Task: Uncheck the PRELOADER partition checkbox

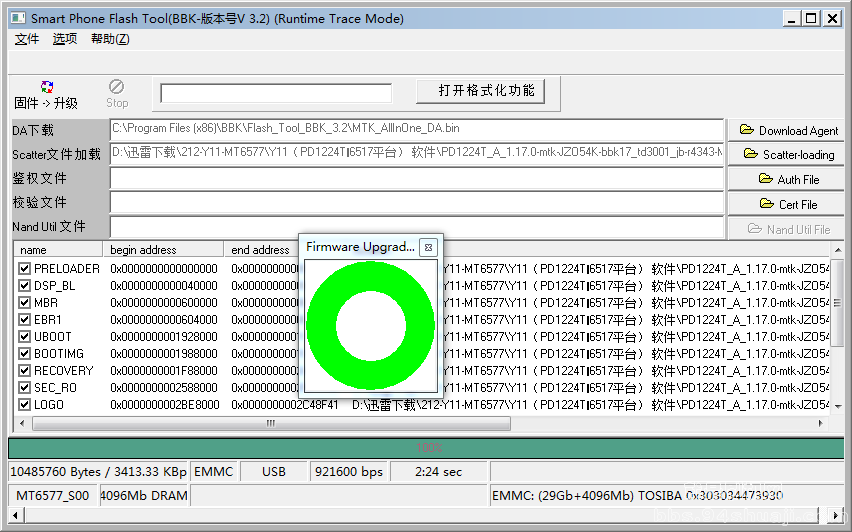Action: pos(25,269)
